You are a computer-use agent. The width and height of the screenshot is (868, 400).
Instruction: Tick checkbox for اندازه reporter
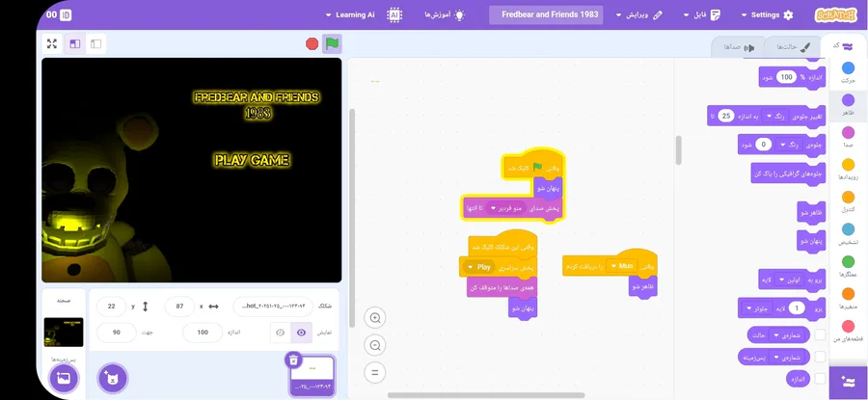coord(820,379)
